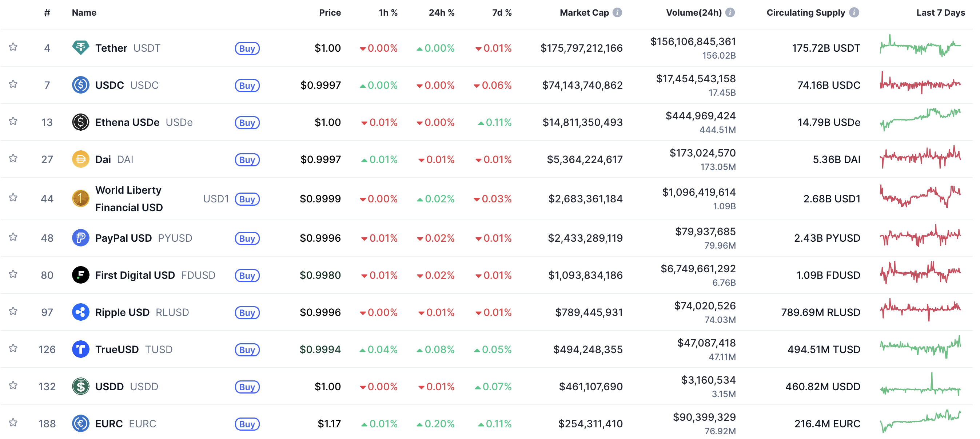Click the Buy button for Dai

click(x=247, y=160)
